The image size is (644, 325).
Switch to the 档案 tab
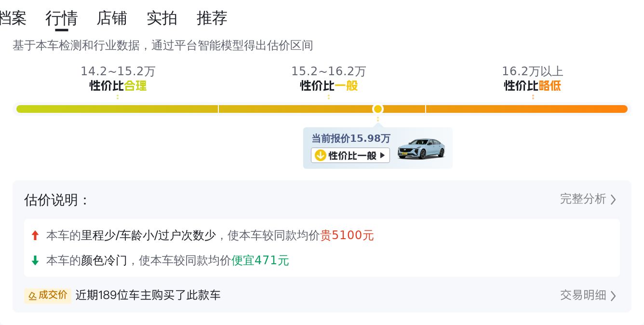pos(12,18)
